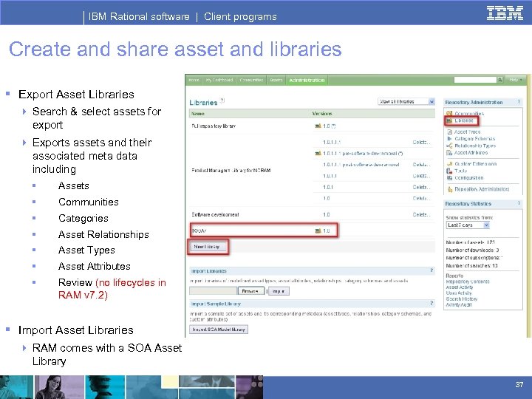Delete version 1.0.1.1.1 of Product Manager library

point(421,142)
